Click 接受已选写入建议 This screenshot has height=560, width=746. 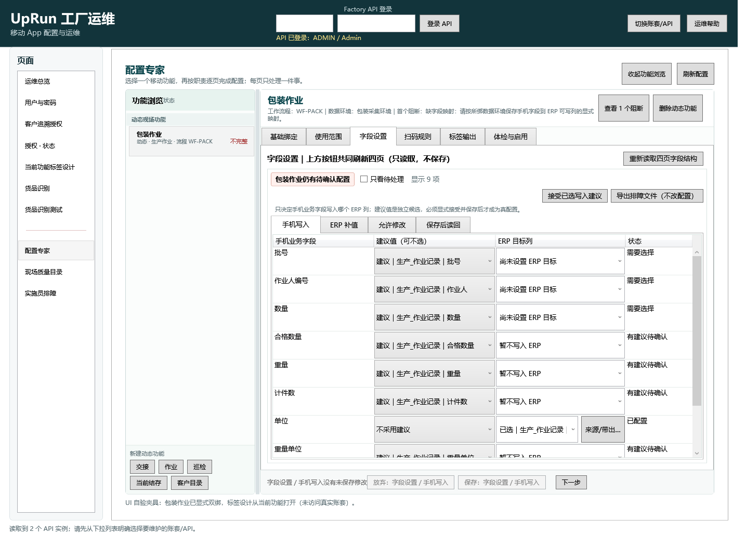click(575, 196)
